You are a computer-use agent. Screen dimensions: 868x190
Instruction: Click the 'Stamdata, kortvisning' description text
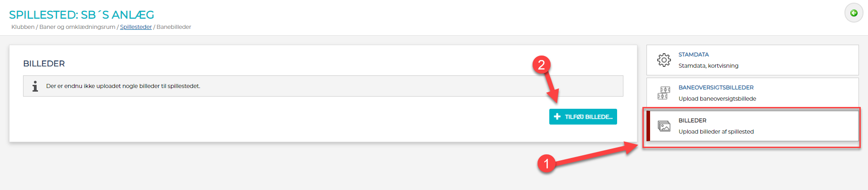(x=708, y=66)
